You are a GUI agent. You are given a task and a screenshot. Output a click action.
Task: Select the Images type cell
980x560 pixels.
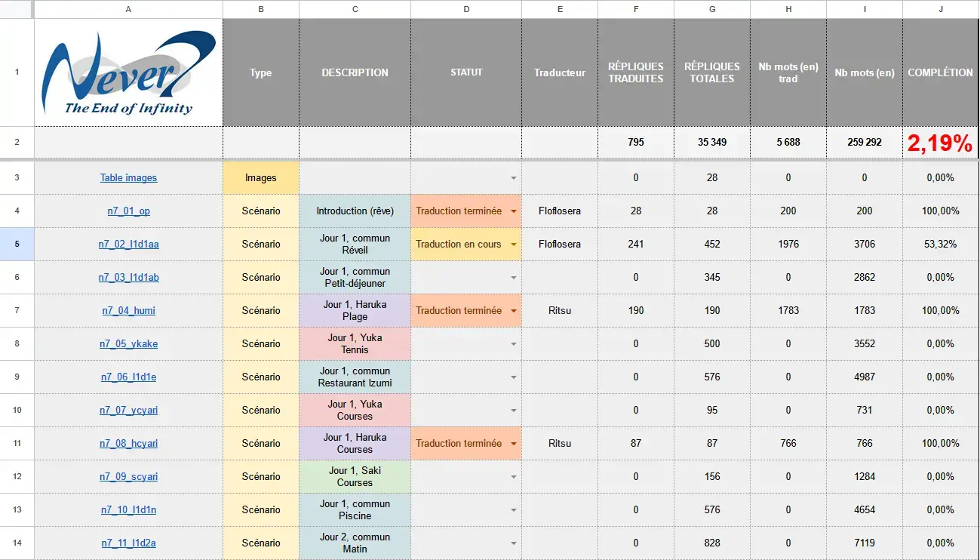[x=260, y=177]
